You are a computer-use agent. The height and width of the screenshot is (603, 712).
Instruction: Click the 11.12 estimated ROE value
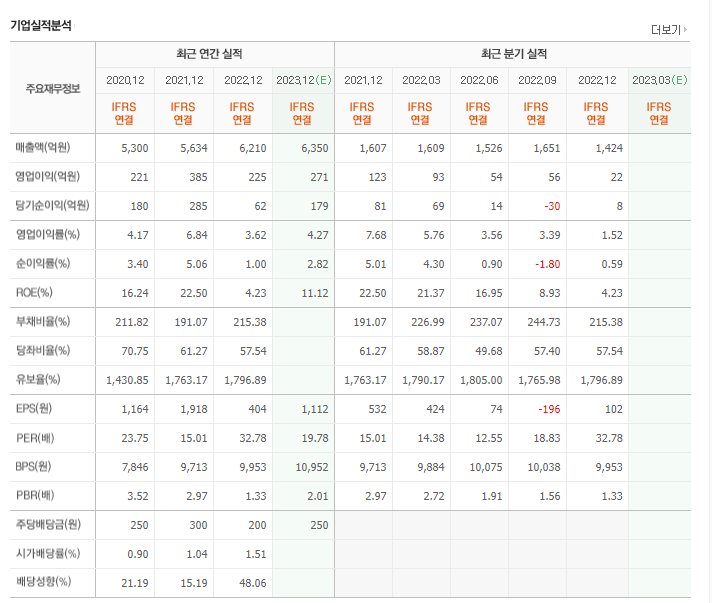pos(315,294)
